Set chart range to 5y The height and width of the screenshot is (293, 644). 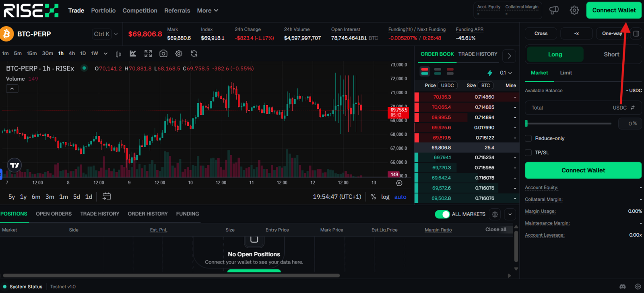pos(12,197)
